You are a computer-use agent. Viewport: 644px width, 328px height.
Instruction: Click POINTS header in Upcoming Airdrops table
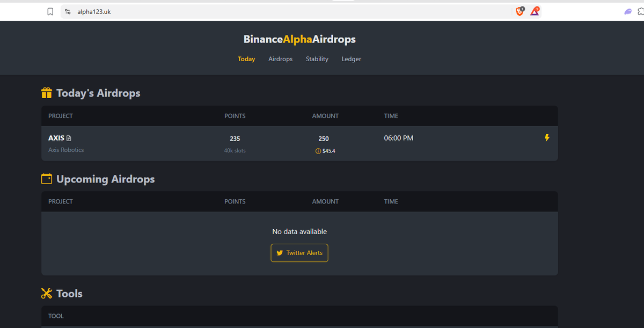coord(235,202)
